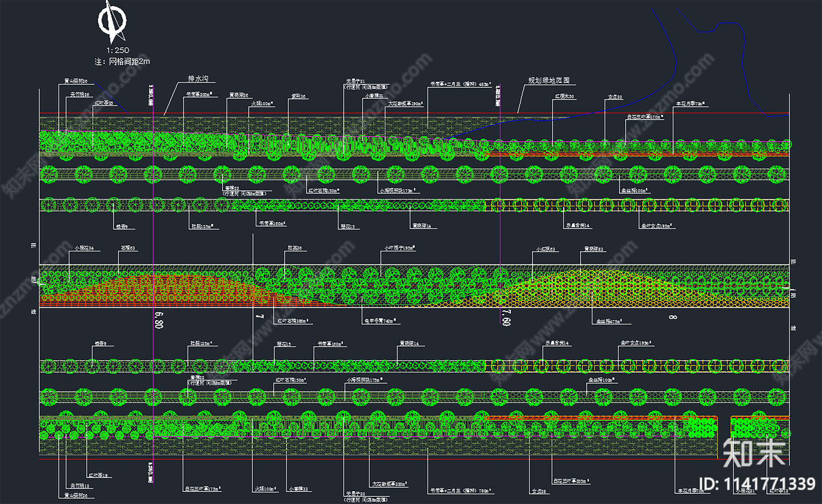Click the 女贞28 plant label
Viewport: 822px width, 504px height.
[539, 492]
